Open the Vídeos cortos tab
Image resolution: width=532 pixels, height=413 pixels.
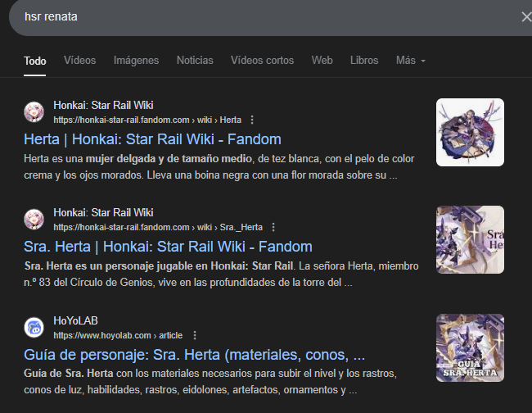[x=262, y=61]
